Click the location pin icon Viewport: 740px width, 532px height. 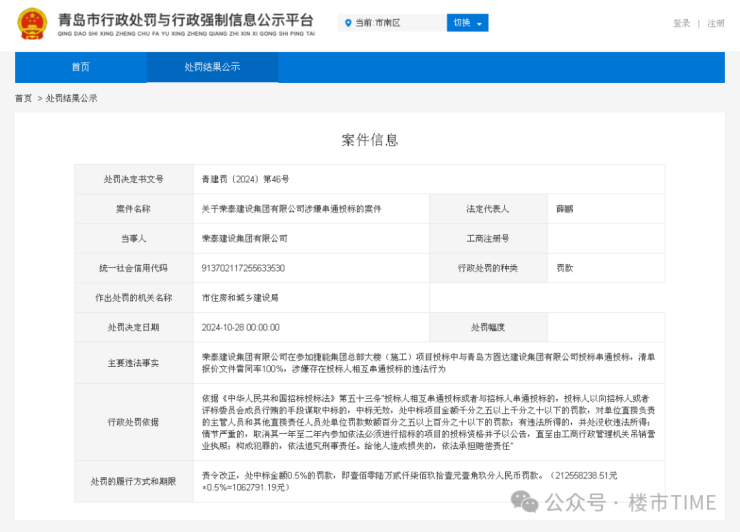point(348,23)
